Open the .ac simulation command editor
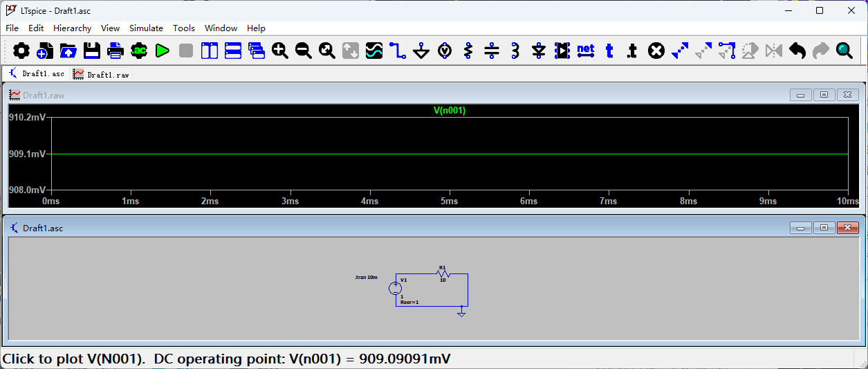This screenshot has width=868, height=369. (139, 51)
